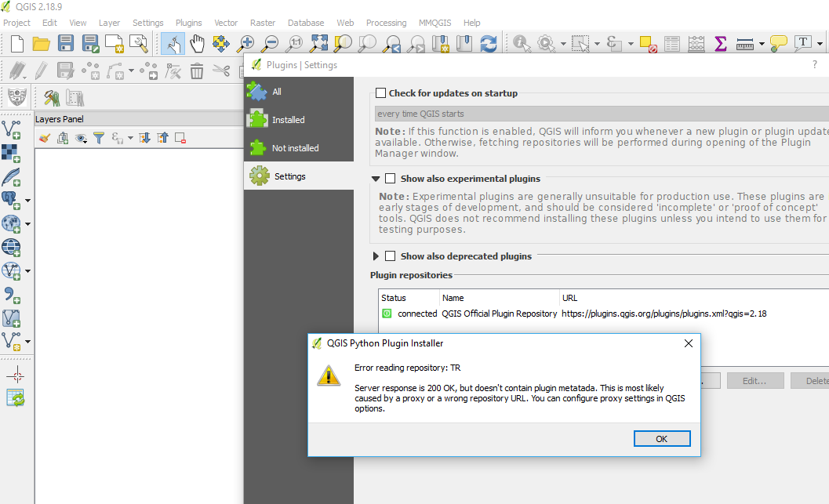Switch to the All plugins tab

pos(299,92)
